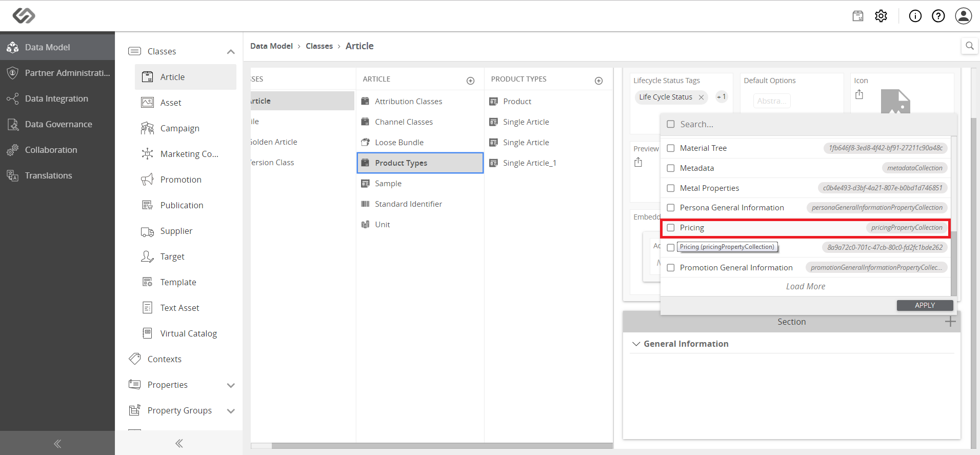Image resolution: width=980 pixels, height=455 pixels.
Task: Select the Campaign class
Action: pos(186,128)
